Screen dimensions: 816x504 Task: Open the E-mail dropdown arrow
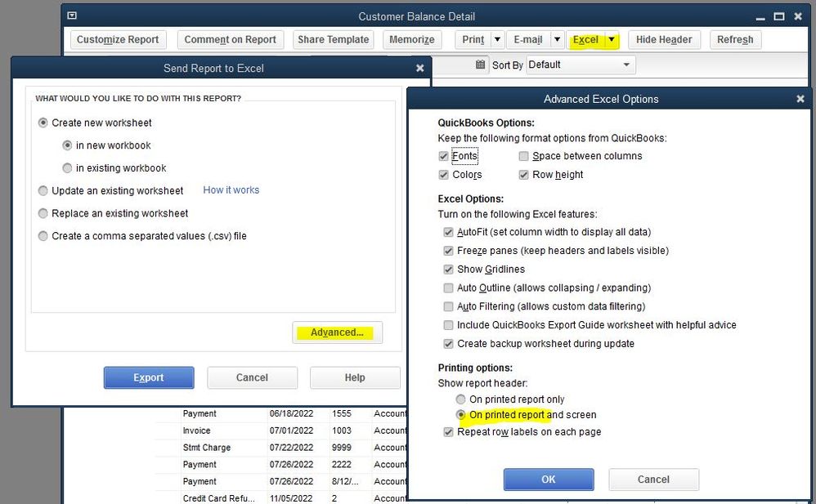558,39
